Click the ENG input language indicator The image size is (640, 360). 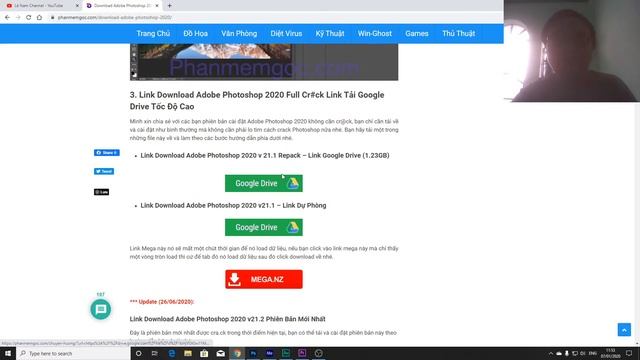coord(593,353)
